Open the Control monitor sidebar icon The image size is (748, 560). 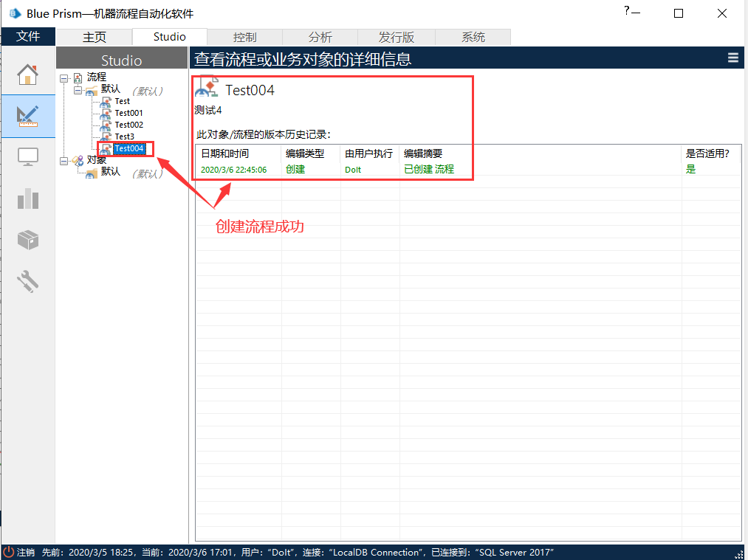(x=27, y=157)
